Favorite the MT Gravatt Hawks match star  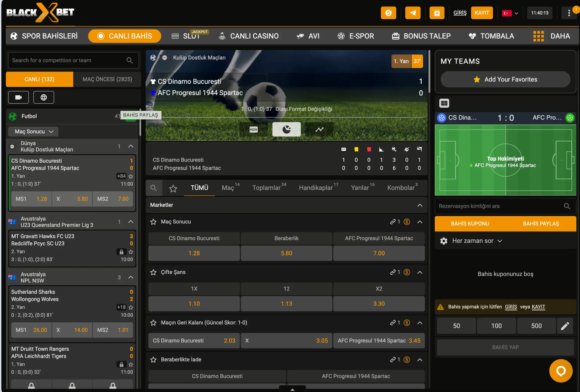click(x=131, y=252)
